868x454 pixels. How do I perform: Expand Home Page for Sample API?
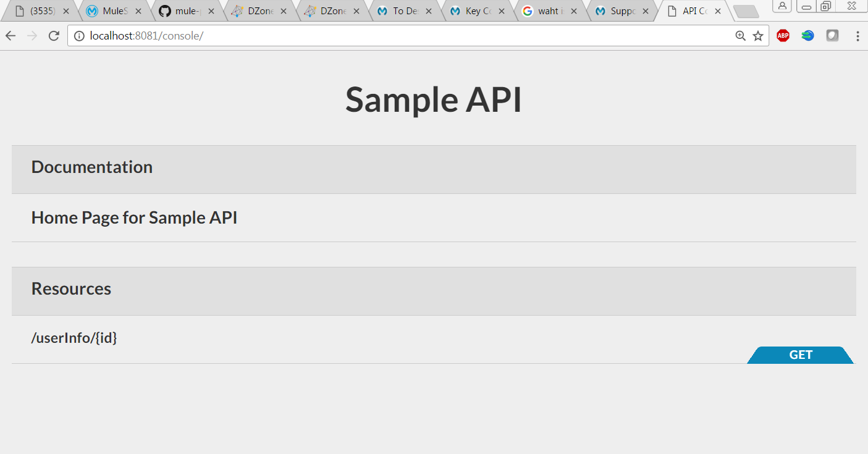[134, 218]
